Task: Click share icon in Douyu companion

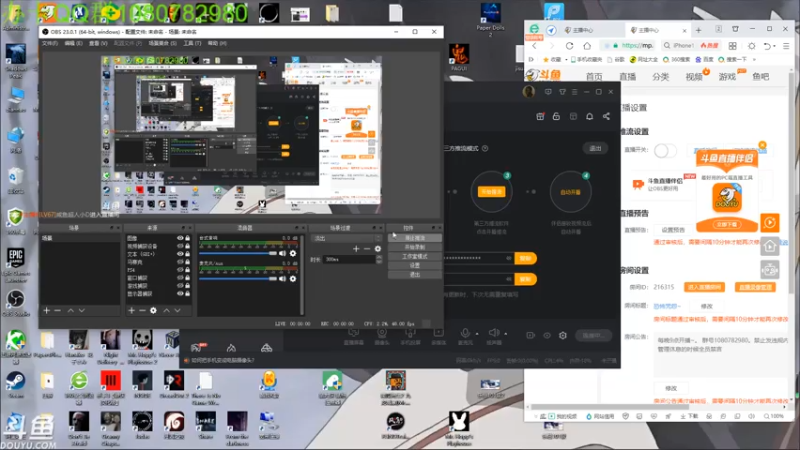Action: click(x=606, y=116)
